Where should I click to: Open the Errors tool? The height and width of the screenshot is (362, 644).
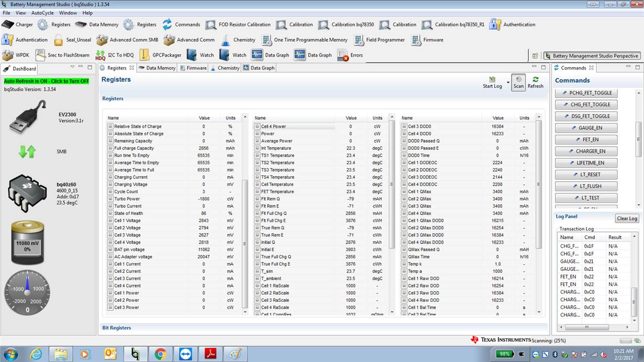(350, 55)
